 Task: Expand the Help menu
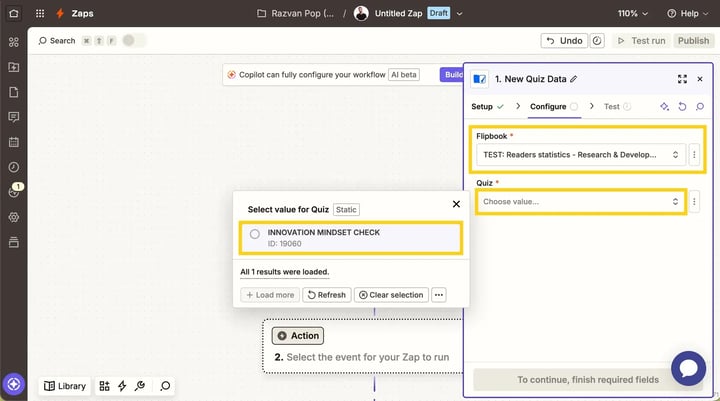[687, 13]
